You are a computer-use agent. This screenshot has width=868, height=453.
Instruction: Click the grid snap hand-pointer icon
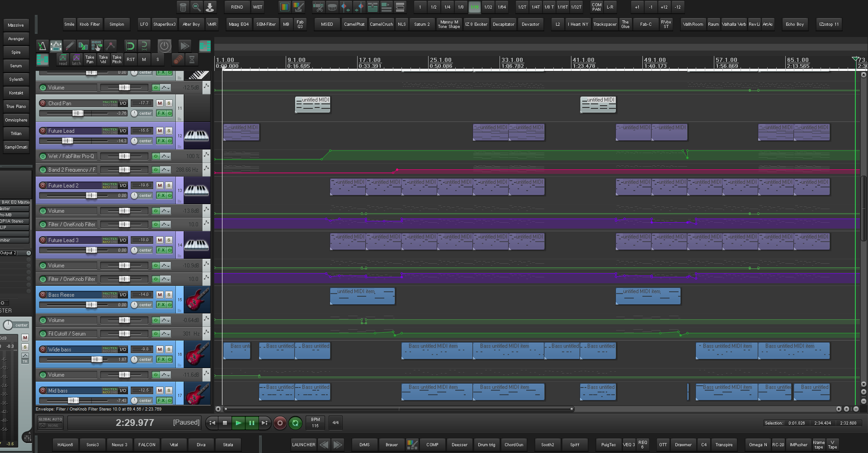[97, 46]
